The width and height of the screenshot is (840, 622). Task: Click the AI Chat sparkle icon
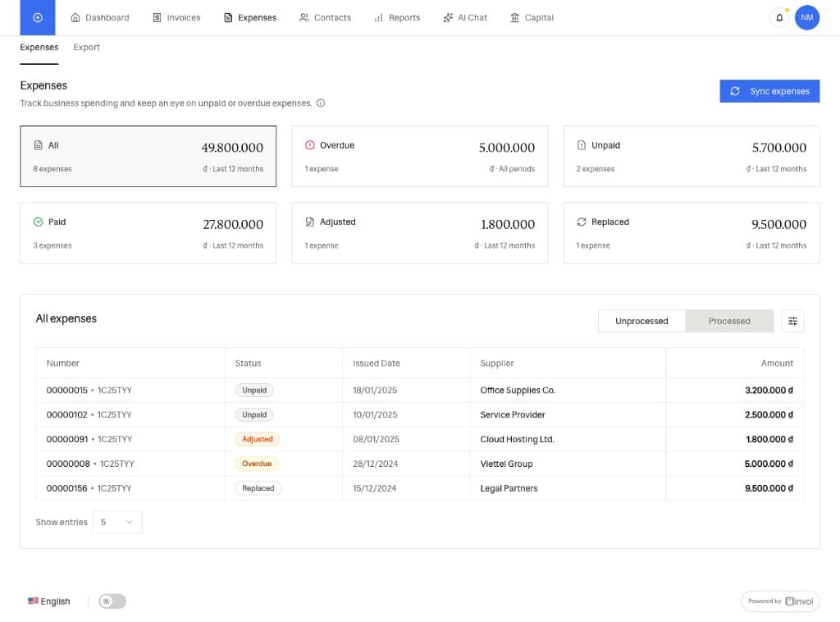coord(448,18)
